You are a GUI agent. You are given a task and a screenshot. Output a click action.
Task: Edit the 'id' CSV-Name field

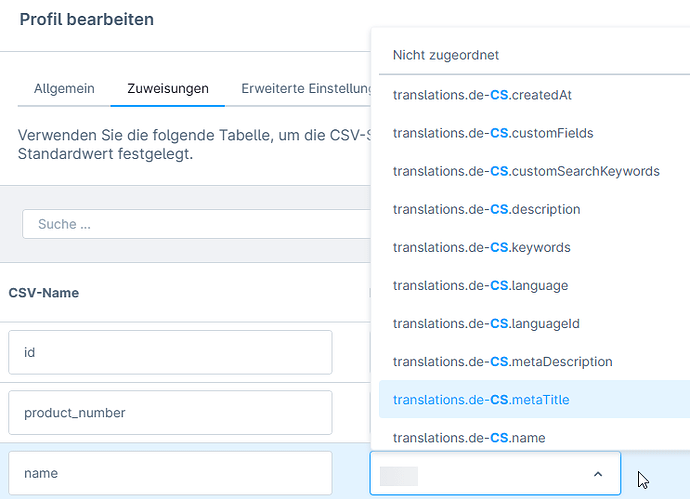pos(170,352)
